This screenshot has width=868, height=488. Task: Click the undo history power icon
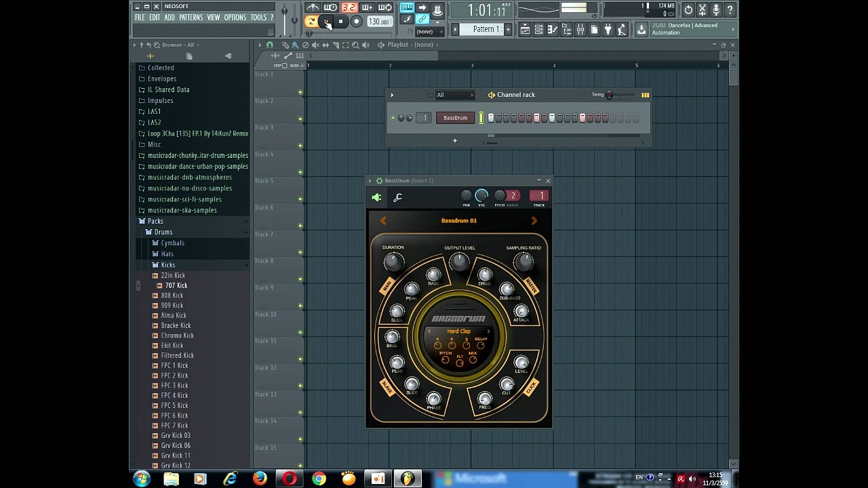coord(688,9)
